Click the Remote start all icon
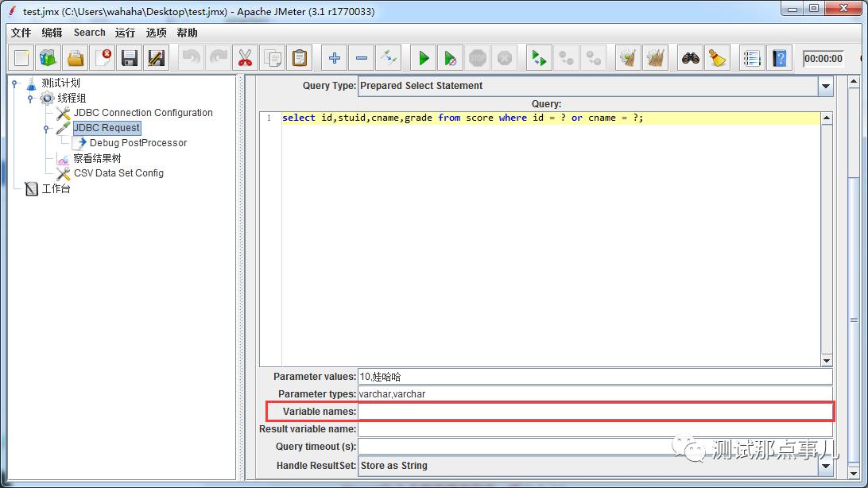The width and height of the screenshot is (868, 488). coord(539,58)
